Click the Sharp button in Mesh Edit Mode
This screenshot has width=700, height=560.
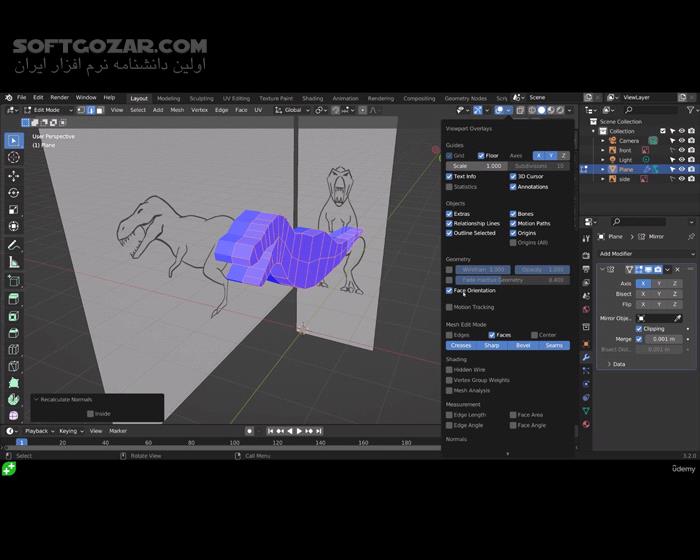tap(492, 346)
